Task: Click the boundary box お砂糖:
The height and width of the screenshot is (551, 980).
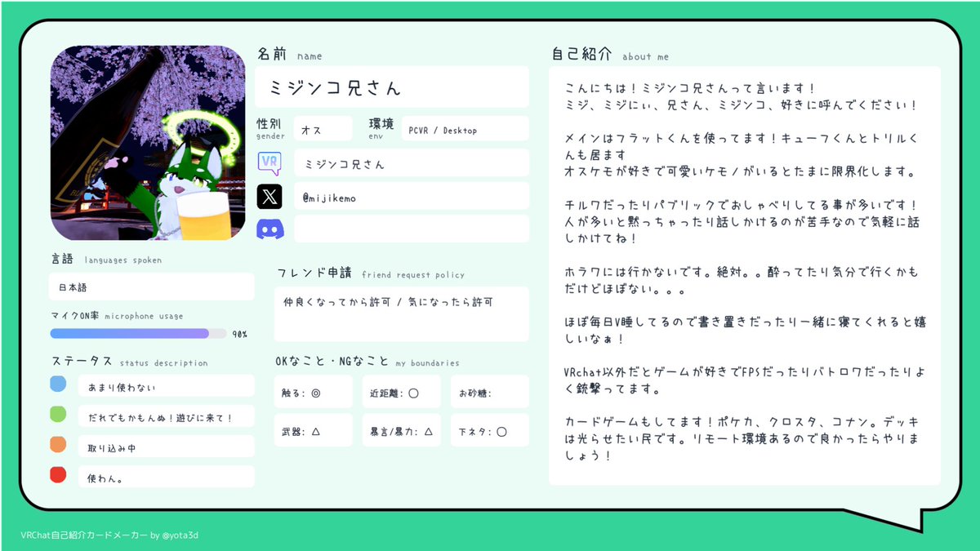Action: click(489, 392)
